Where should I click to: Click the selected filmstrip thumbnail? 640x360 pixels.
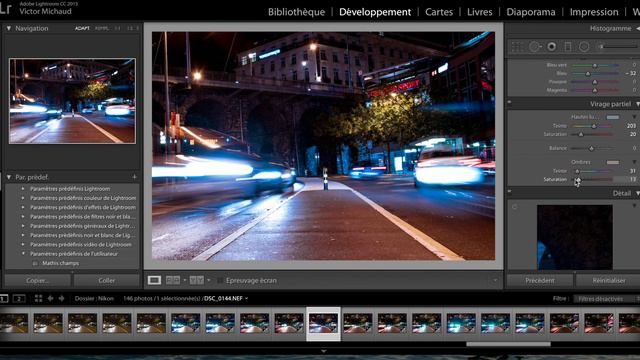[323, 324]
